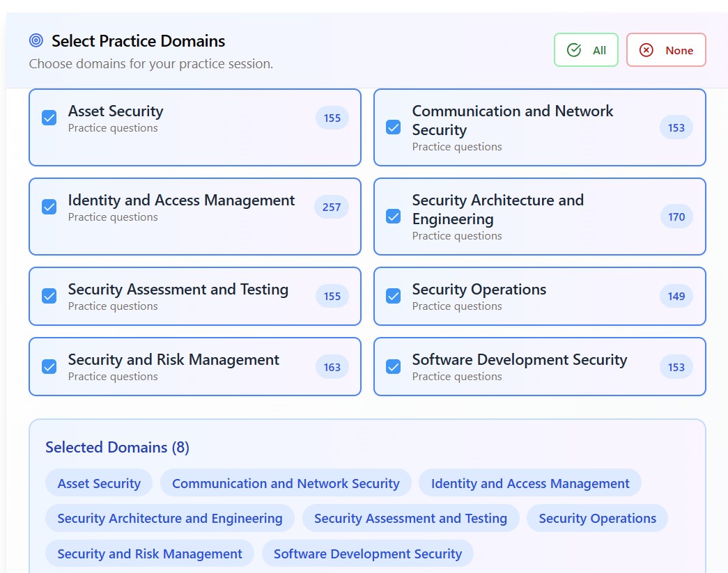
Task: Click the Communication and Network Security chip
Action: [x=286, y=483]
